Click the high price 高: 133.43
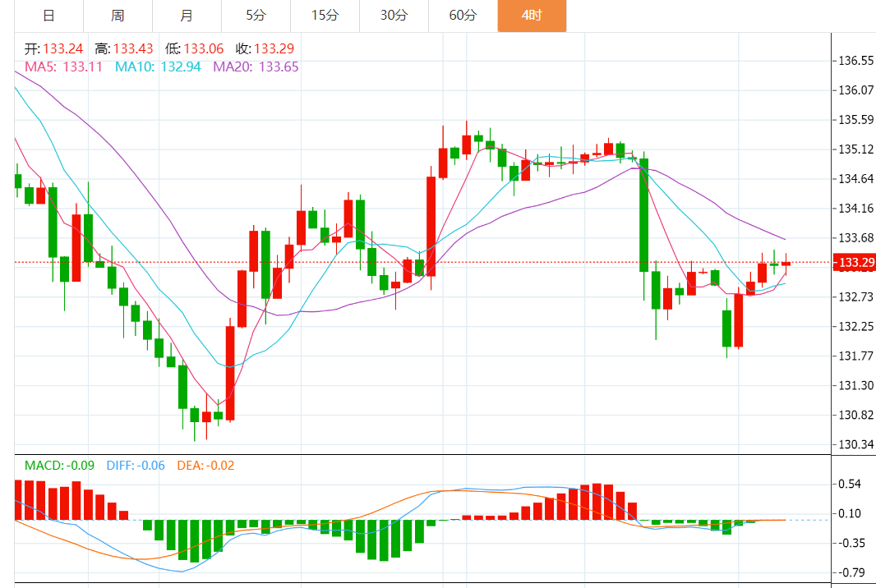 tap(123, 49)
